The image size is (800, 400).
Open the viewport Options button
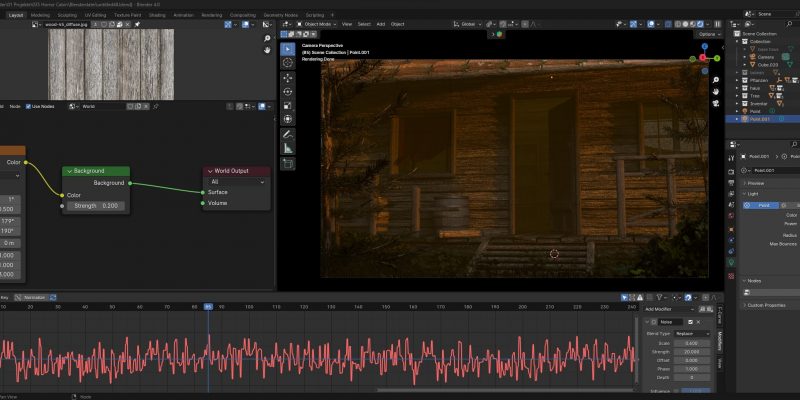click(x=707, y=34)
